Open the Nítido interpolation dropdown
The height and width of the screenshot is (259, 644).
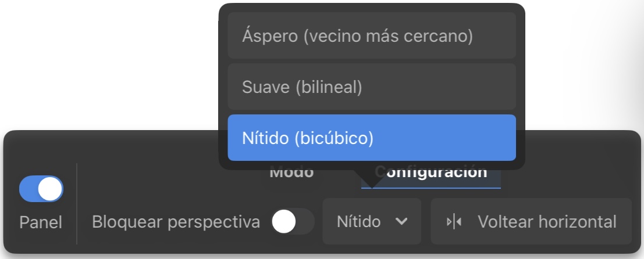[x=372, y=221]
